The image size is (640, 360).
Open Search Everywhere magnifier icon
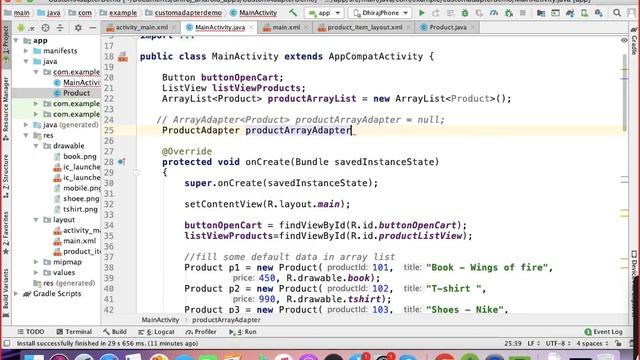(617, 13)
